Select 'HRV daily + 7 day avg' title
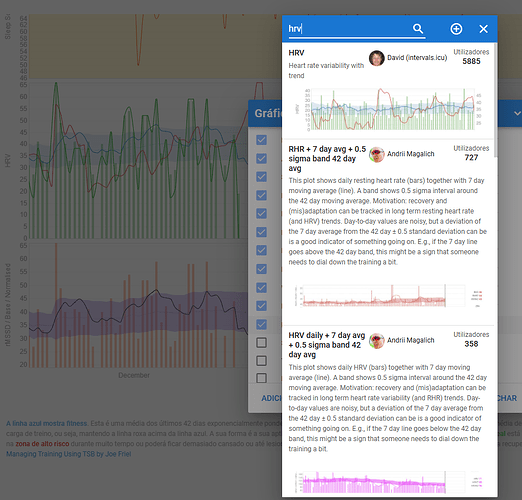Screen dimensions: 522x500 tap(327, 345)
